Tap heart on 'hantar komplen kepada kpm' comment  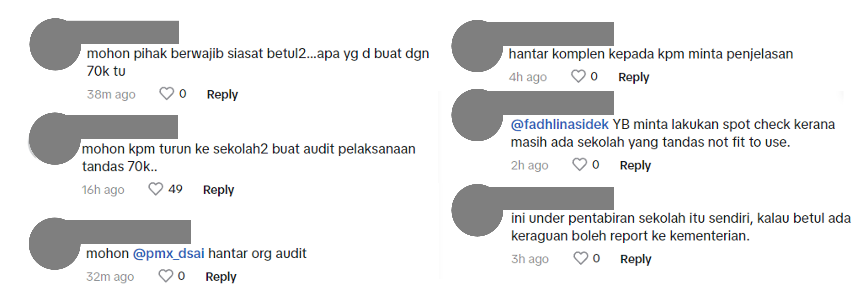click(x=578, y=76)
